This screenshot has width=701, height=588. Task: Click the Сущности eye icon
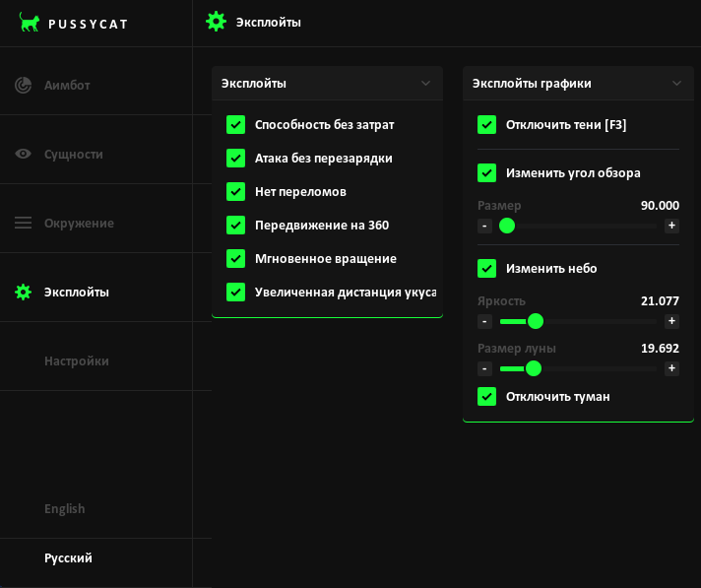tap(24, 155)
